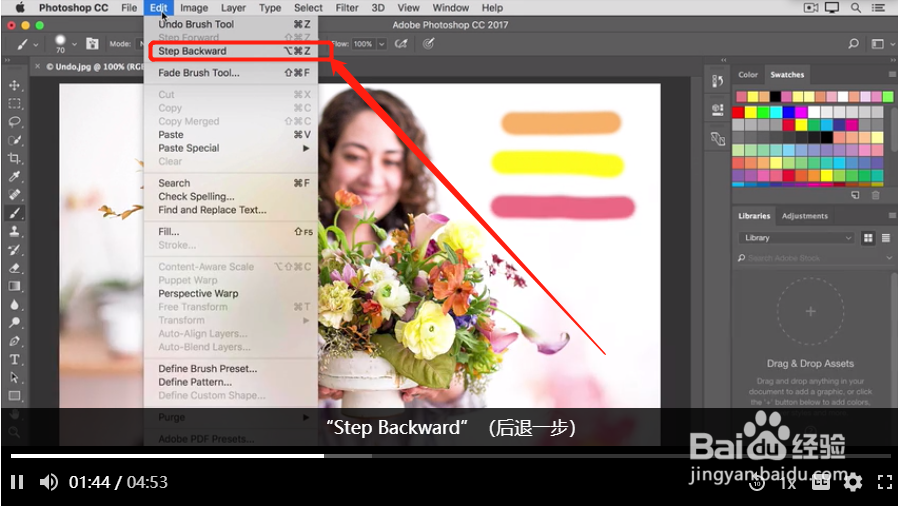Select the Crop tool
898x506 pixels.
[x=14, y=159]
